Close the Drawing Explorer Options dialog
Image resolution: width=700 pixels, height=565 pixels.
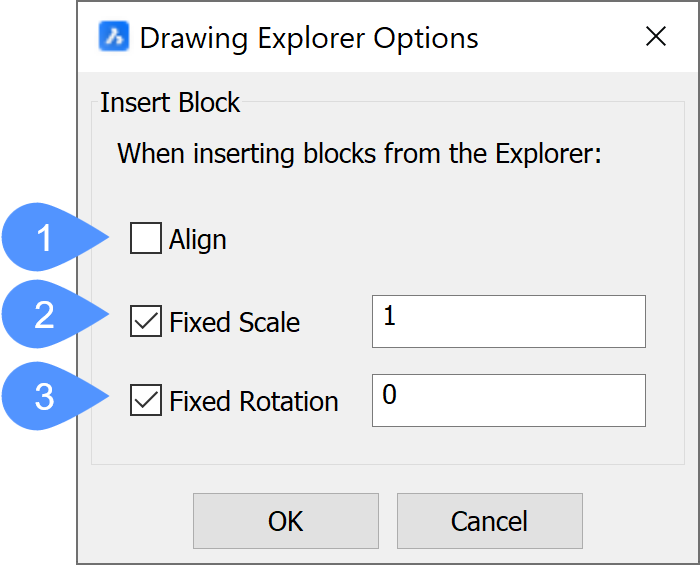point(656,38)
